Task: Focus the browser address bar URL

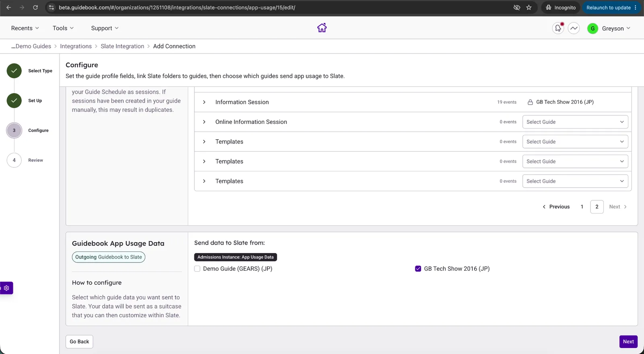Action: [x=177, y=8]
